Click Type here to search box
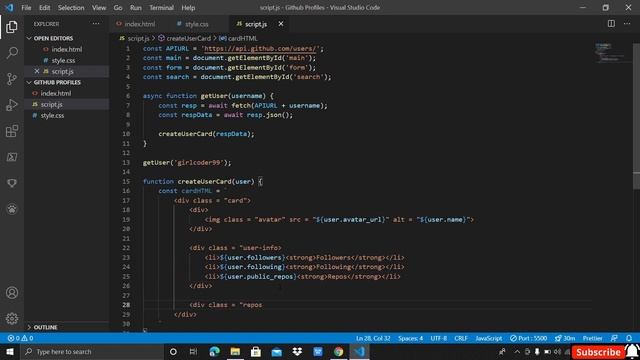Image resolution: width=640 pixels, height=360 pixels. point(92,351)
